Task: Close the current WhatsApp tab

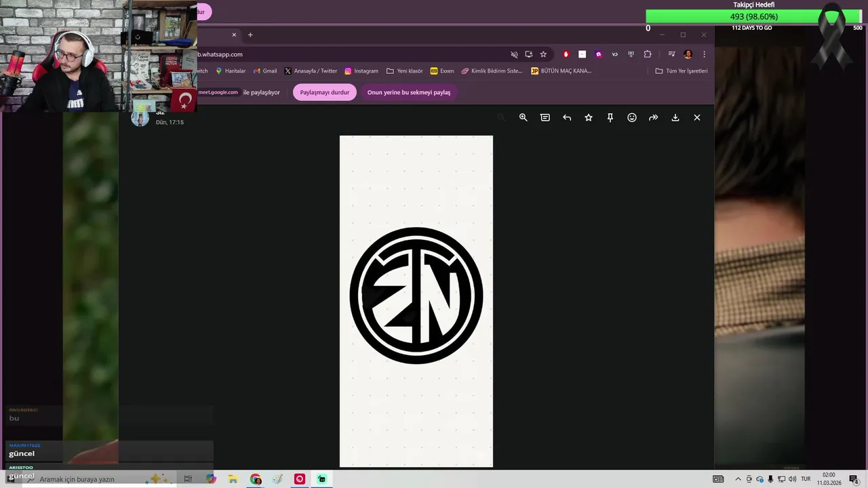Action: [x=234, y=35]
